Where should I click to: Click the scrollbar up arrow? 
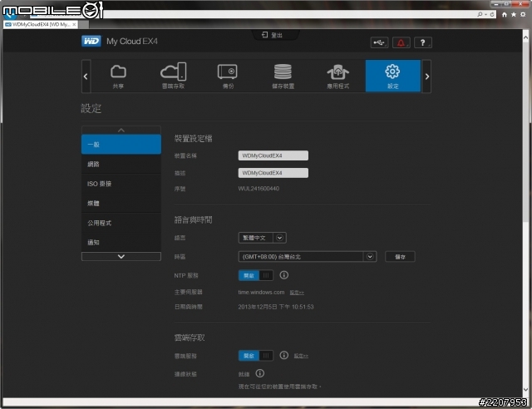[526, 37]
